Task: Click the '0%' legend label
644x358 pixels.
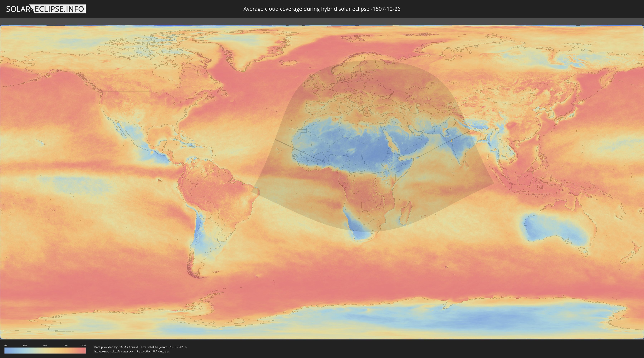Action: tap(6, 345)
